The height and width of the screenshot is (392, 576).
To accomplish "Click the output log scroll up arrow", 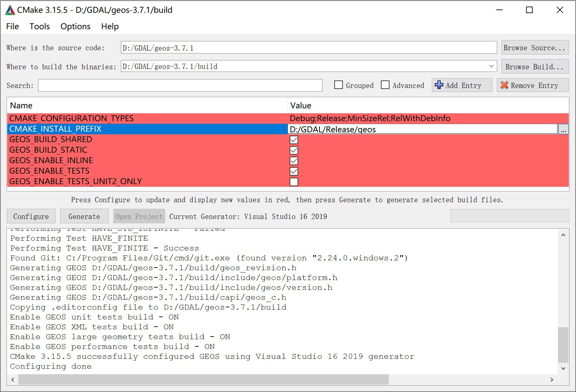I will pos(563,235).
